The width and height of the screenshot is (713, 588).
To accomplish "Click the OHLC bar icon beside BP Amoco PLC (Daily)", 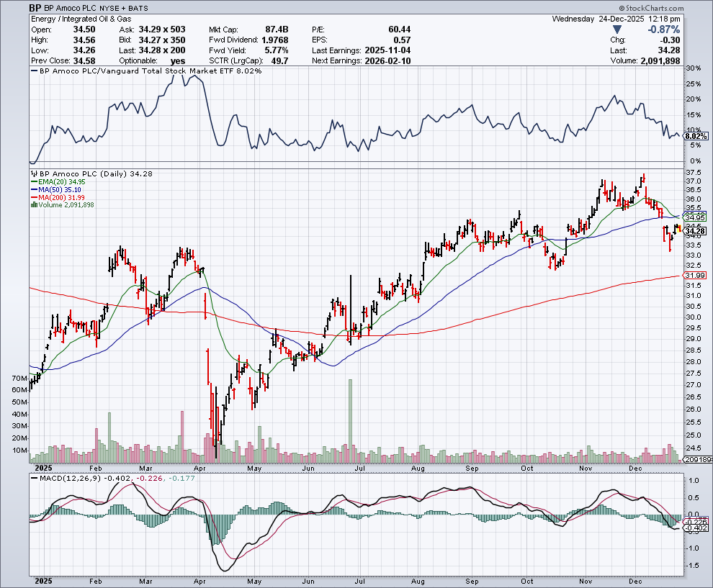I will pyautogui.click(x=32, y=174).
